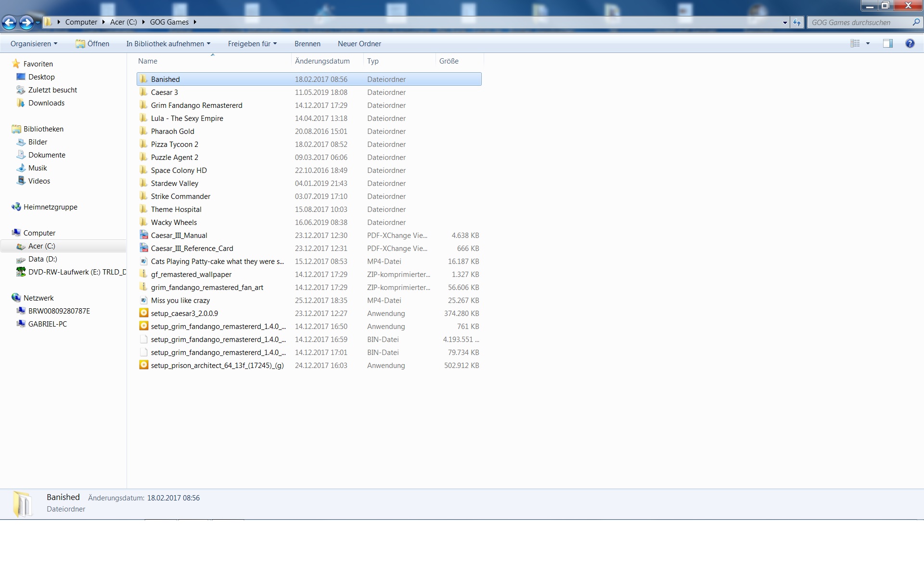This screenshot has width=924, height=578.
Task: Click the Downloads folder icon in sidebar
Action: click(21, 103)
